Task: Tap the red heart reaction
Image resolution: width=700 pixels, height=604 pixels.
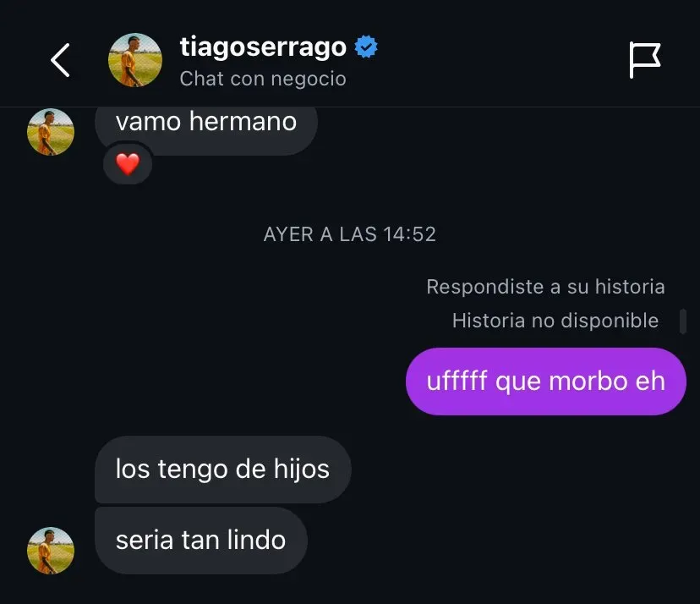Action: pyautogui.click(x=128, y=164)
